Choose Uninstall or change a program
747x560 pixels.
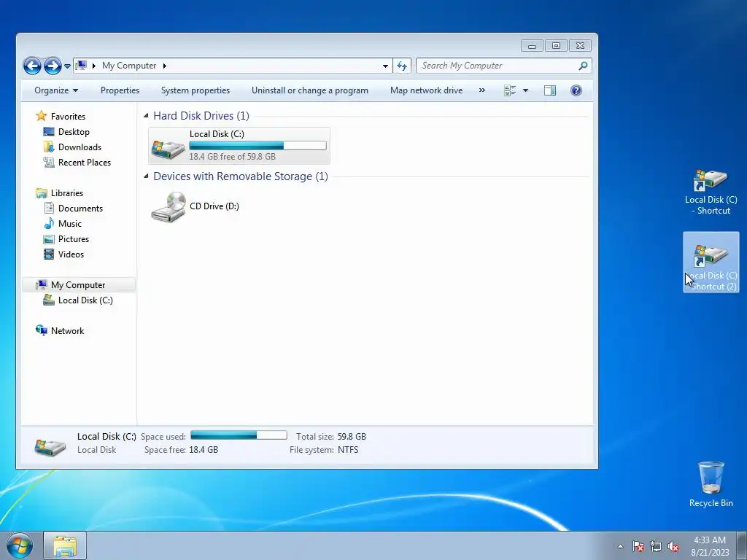tap(309, 90)
